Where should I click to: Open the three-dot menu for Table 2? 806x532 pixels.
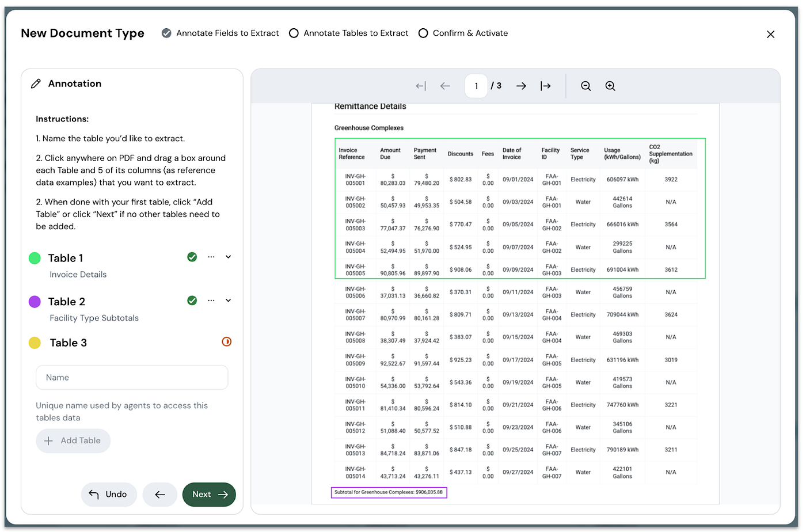(211, 300)
